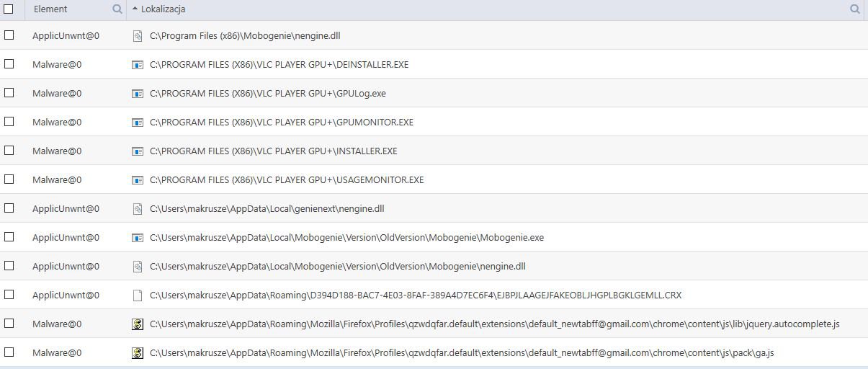Click Malware@0 label in GPULog.exe row
Image resolution: width=868 pixels, height=369 pixels.
click(x=57, y=93)
